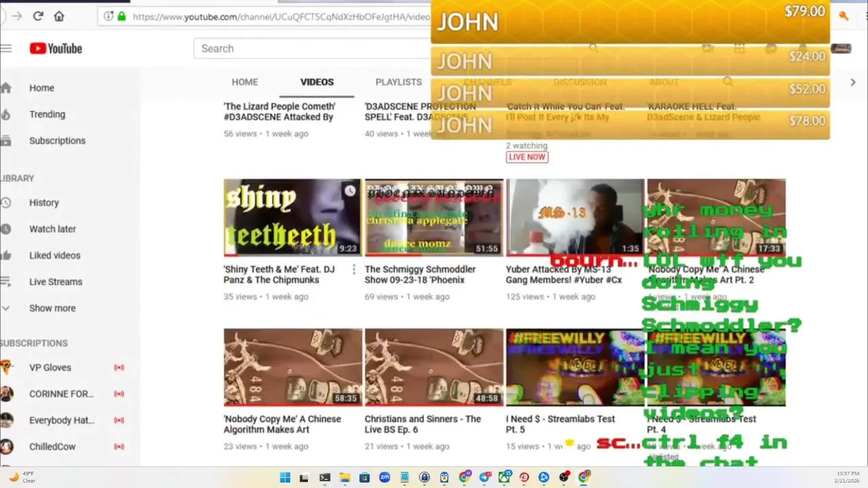Open the Notepad taskbar icon
Image resolution: width=868 pixels, height=488 pixels.
(x=404, y=478)
